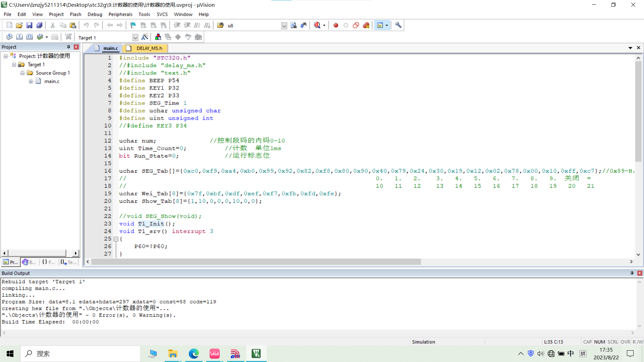
Task: Open Microsoft Edge from the taskbar
Action: [x=194, y=354]
